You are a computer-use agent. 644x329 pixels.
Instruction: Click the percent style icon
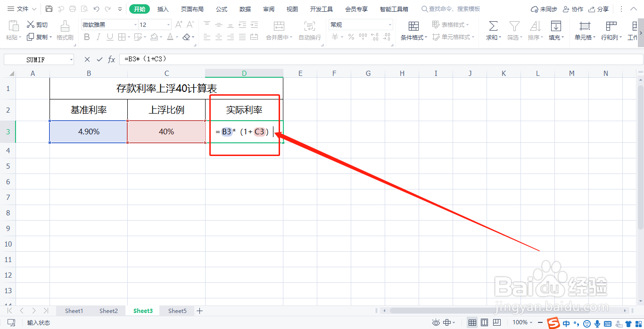pos(351,37)
